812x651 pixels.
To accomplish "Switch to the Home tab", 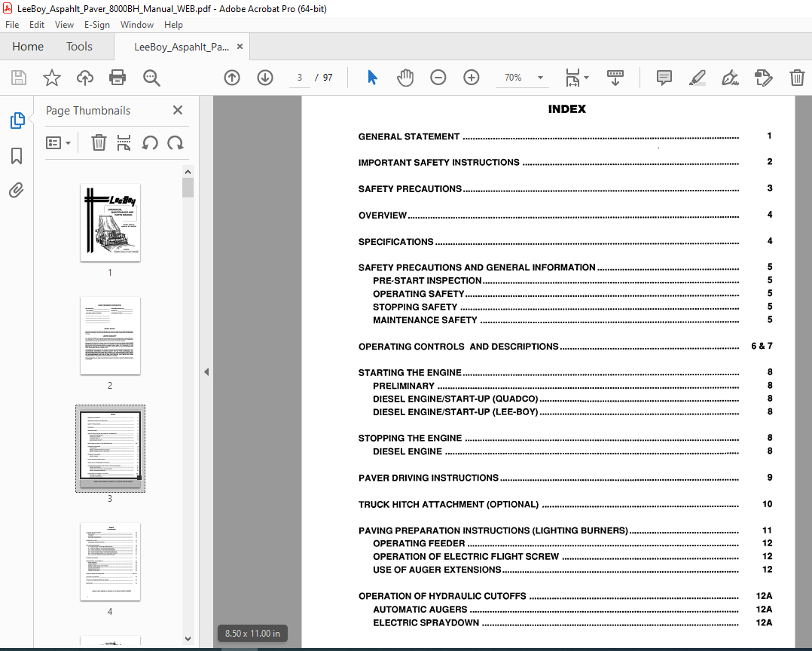I will point(28,47).
